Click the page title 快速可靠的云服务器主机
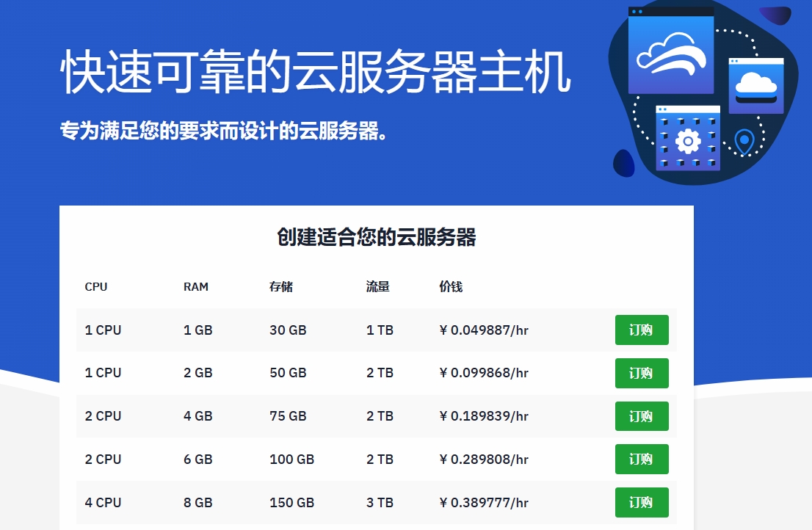The image size is (812, 530). coord(316,73)
